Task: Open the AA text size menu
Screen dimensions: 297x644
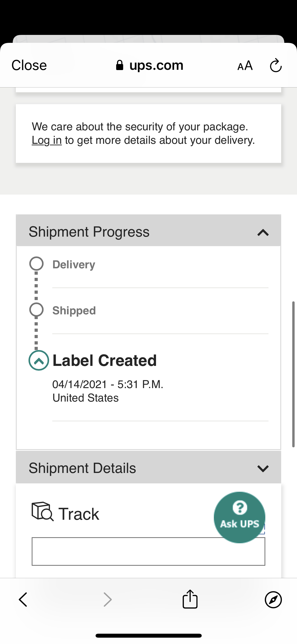Action: tap(245, 66)
